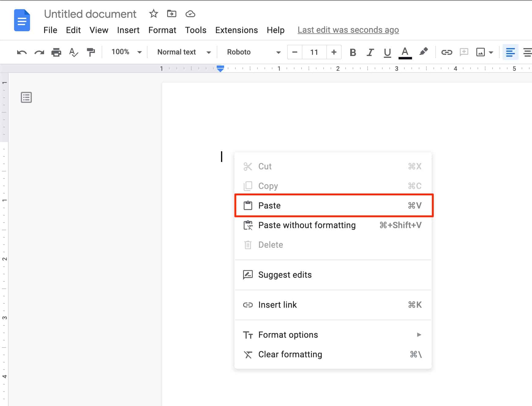This screenshot has height=406, width=532.
Task: Click the Google Docs home icon
Action: pyautogui.click(x=22, y=20)
